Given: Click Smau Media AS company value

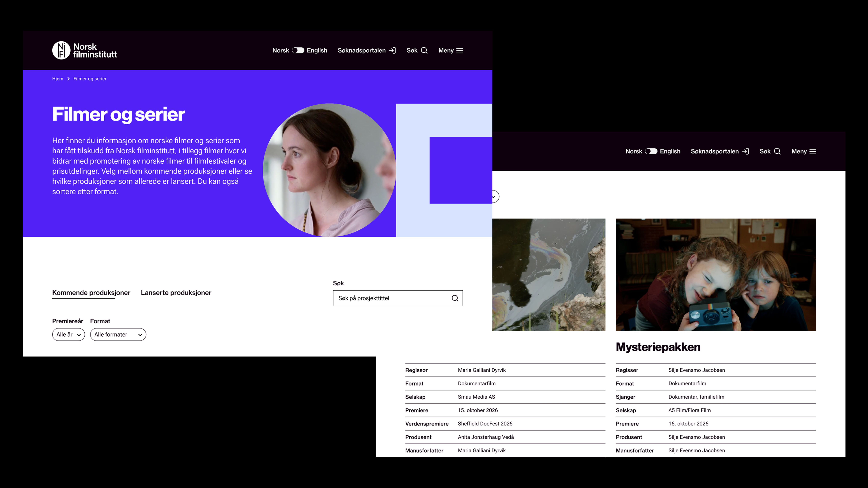Looking at the screenshot, I should pyautogui.click(x=476, y=397).
